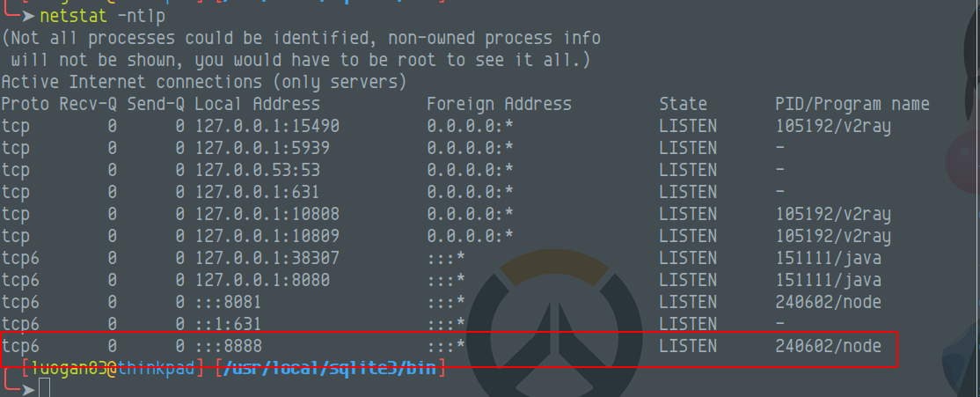Viewport: 980px width, 397px height.
Task: Click the /usr/local/sqlite3/bin prompt path
Action: tap(331, 368)
